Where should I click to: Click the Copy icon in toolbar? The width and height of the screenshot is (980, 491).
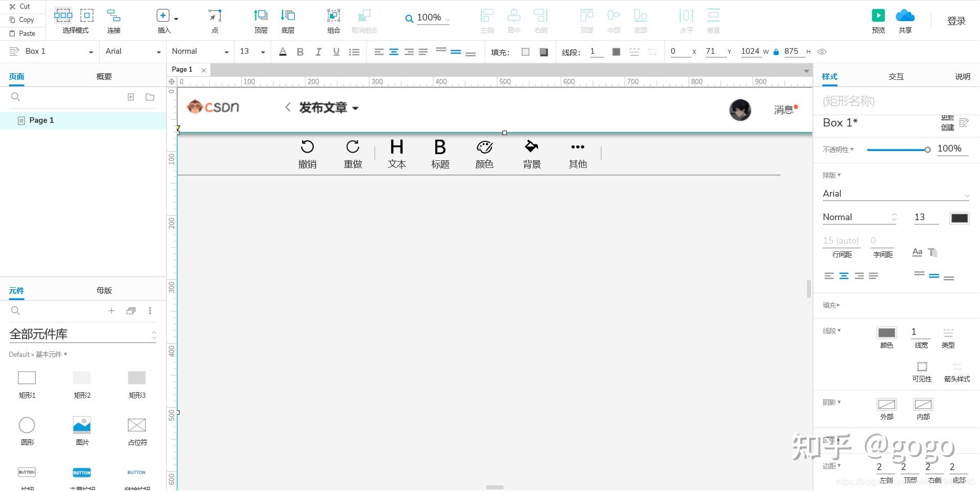pyautogui.click(x=12, y=20)
